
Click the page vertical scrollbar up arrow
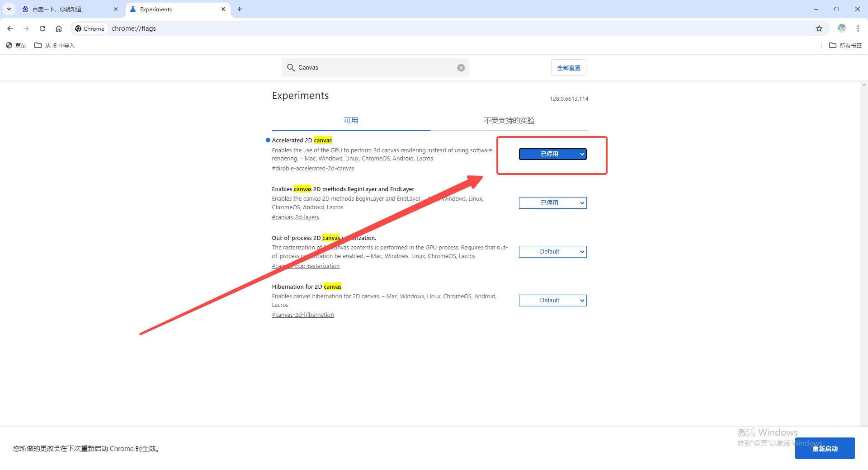[x=864, y=85]
